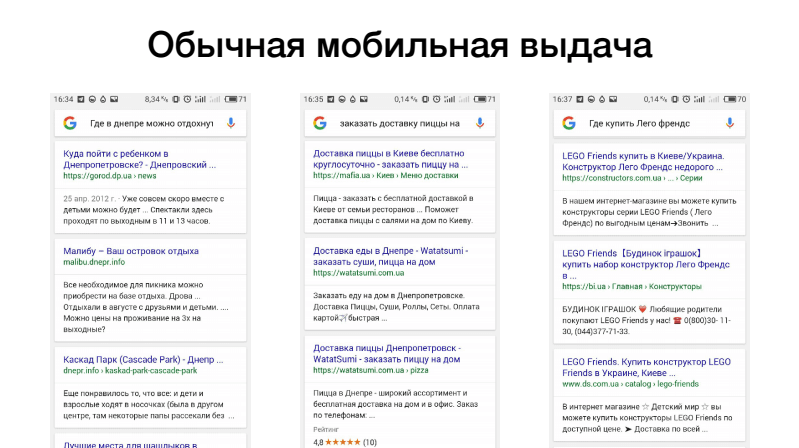799x448 pixels.
Task: Tap the alarm clock icon in the 16:35 status bar
Action: click(x=436, y=99)
